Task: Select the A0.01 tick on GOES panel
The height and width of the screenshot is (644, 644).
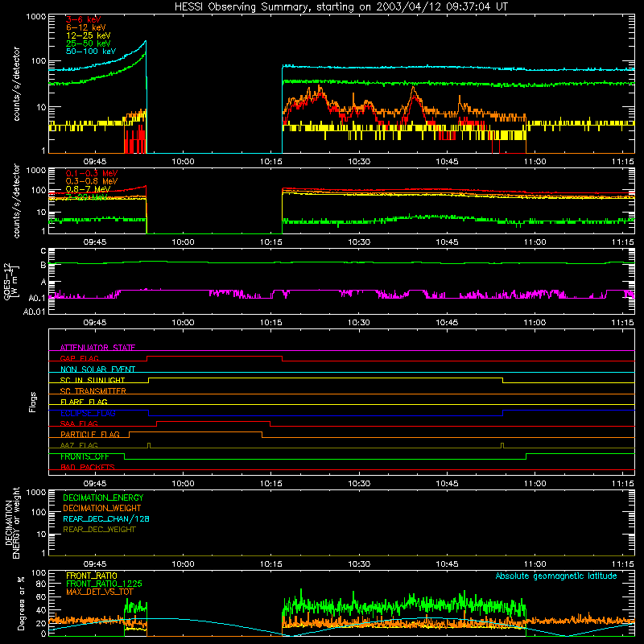Action: click(34, 312)
